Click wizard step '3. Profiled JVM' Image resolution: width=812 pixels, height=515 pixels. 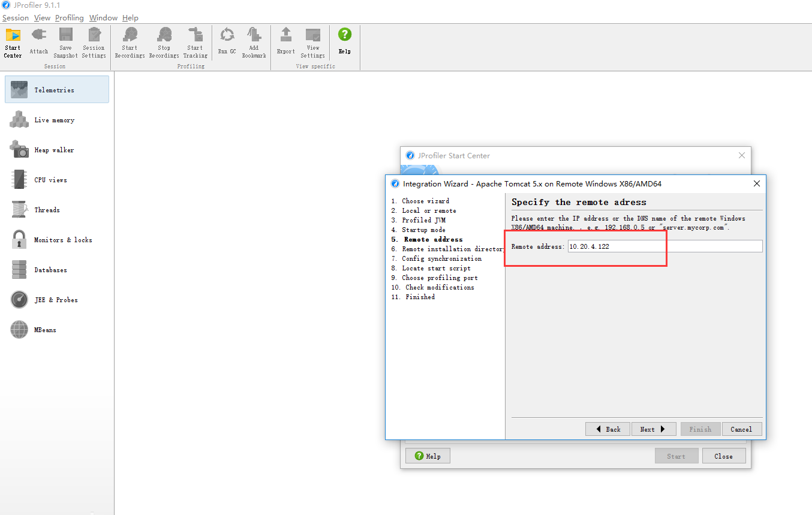419,220
